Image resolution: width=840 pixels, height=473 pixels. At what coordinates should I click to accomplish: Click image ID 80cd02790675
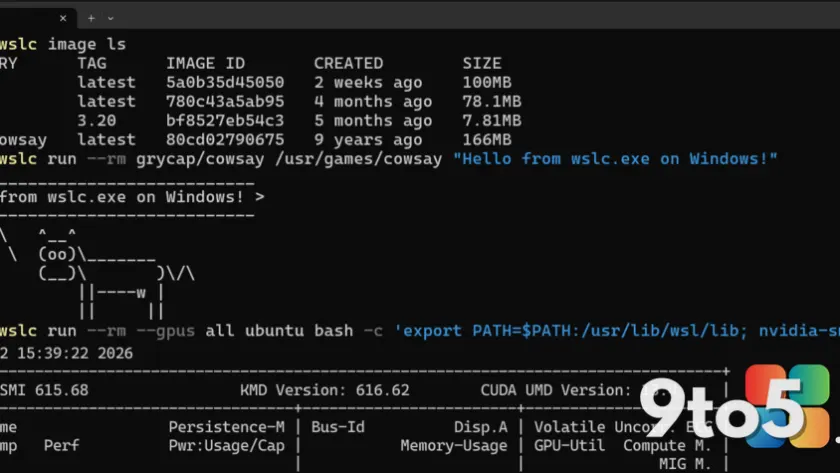pyautogui.click(x=225, y=140)
